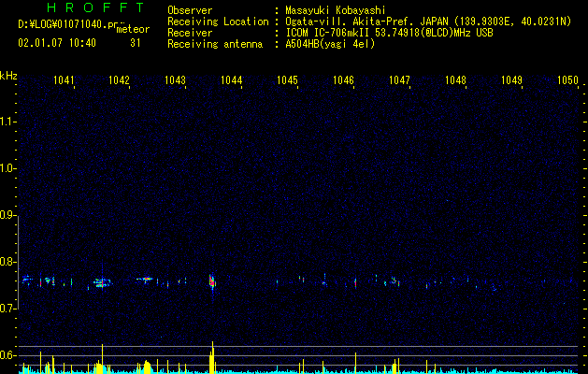Click the echo cluster before 1042
This screenshot has height=374, width=588.
pos(102,282)
